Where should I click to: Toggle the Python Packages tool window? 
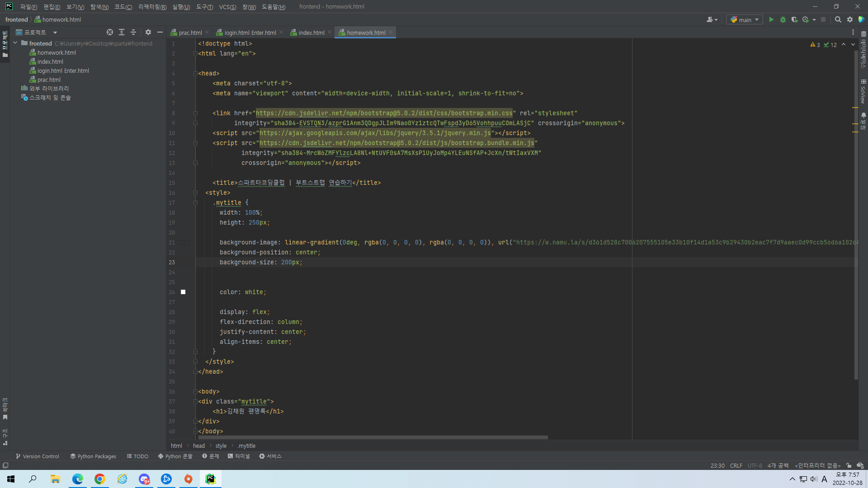coord(93,456)
